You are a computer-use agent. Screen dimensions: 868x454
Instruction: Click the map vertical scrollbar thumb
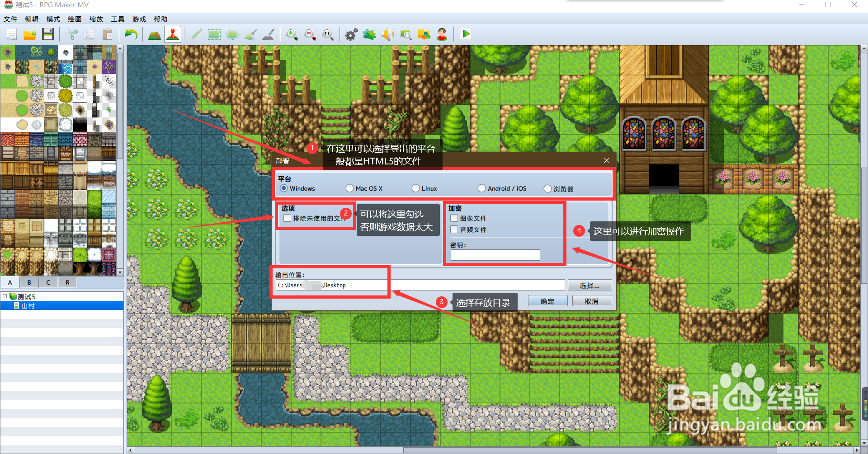pyautogui.click(x=864, y=225)
